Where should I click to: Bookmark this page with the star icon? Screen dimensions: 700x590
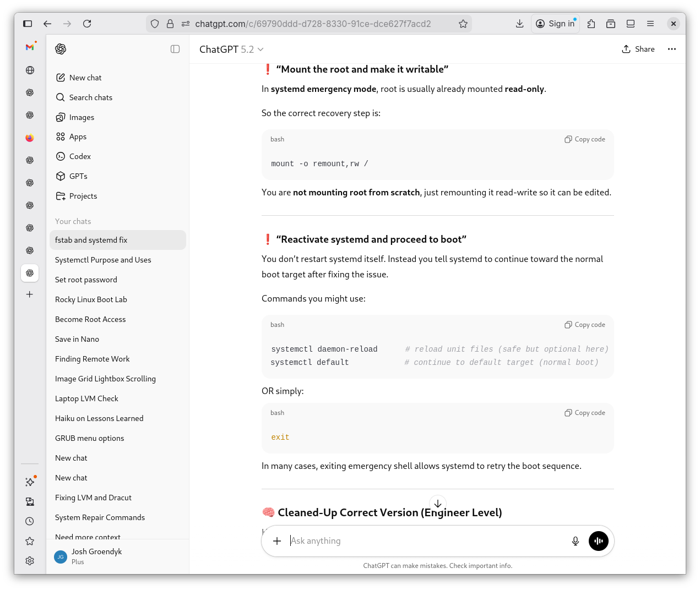pyautogui.click(x=463, y=24)
